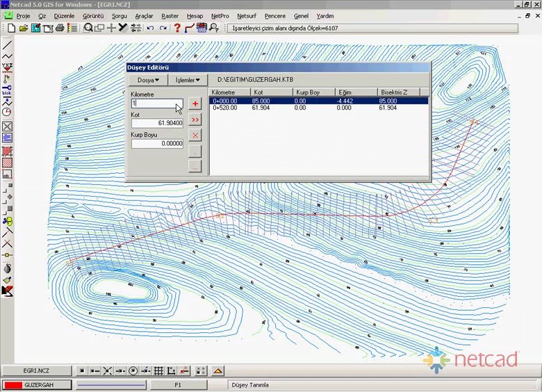Open the Raster menu

[x=170, y=16]
